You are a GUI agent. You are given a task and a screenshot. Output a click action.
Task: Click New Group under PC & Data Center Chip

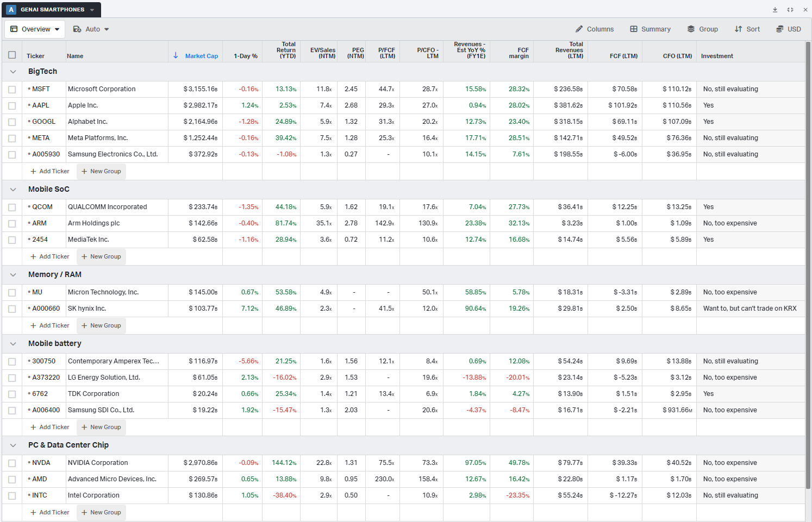(101, 512)
